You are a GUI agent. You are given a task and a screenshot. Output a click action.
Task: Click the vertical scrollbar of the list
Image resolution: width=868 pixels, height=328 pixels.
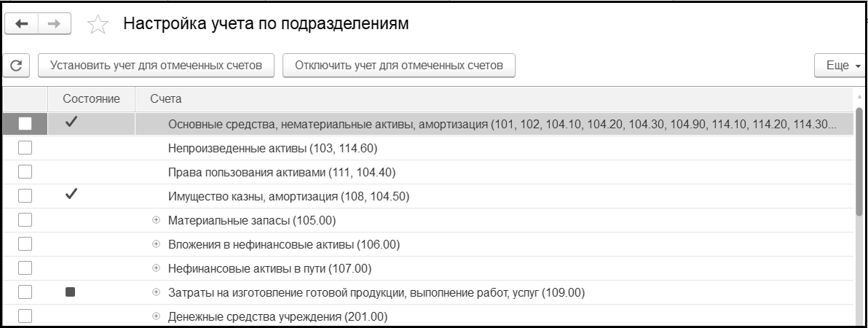859,160
